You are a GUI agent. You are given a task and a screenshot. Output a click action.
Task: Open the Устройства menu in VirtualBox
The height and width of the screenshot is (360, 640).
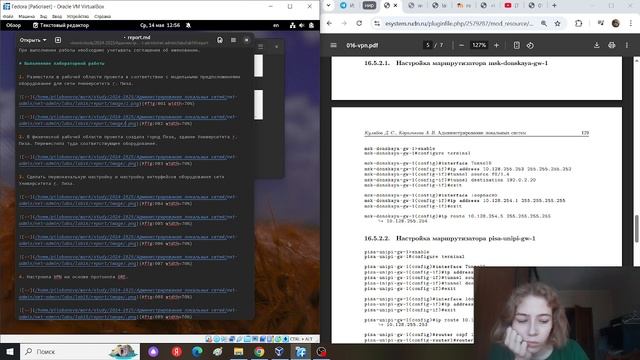coord(78,16)
